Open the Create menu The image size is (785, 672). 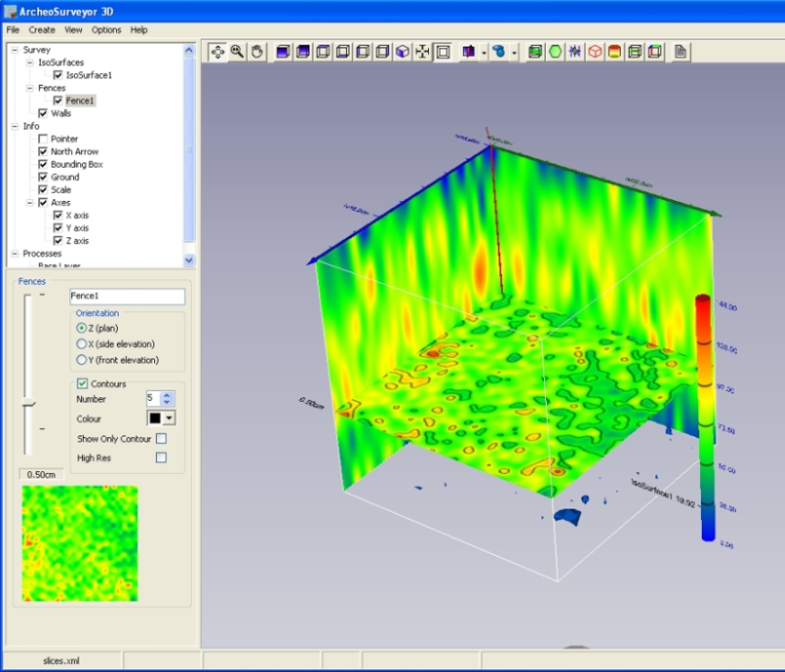pyautogui.click(x=42, y=30)
